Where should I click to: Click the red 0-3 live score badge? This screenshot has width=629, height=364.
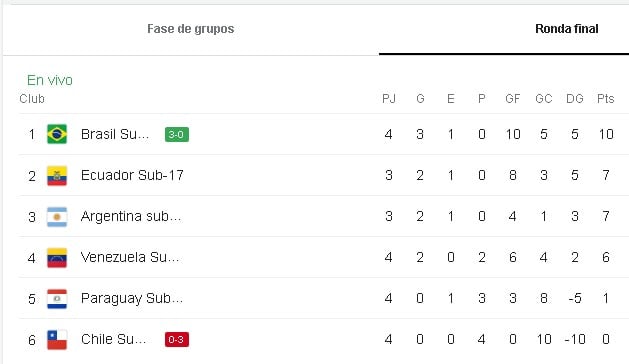point(177,340)
